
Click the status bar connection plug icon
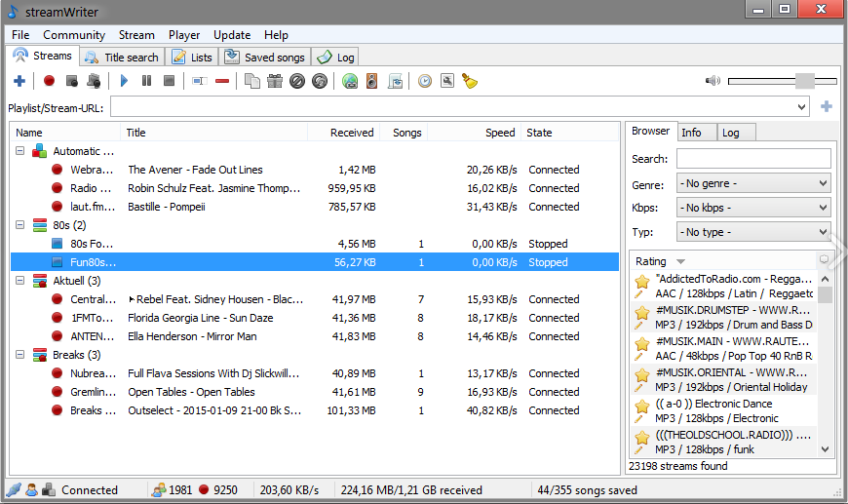14,490
